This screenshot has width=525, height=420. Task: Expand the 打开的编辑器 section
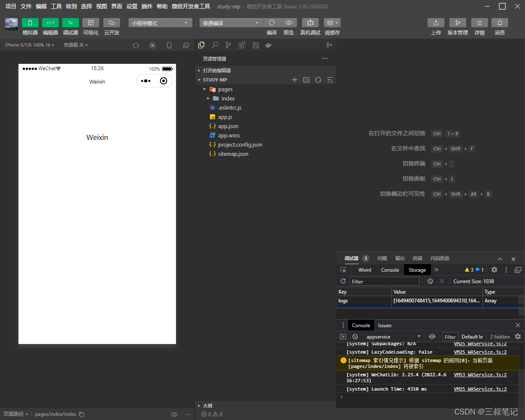(265, 71)
